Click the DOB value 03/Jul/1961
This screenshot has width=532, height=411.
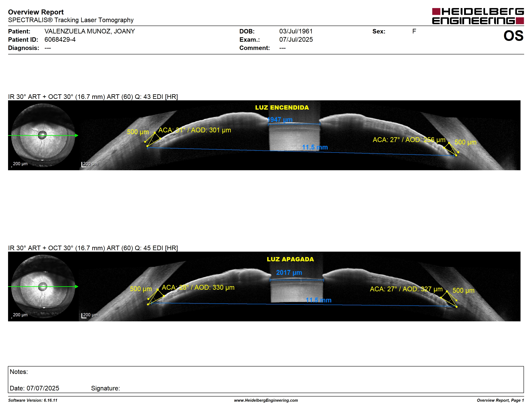296,31
